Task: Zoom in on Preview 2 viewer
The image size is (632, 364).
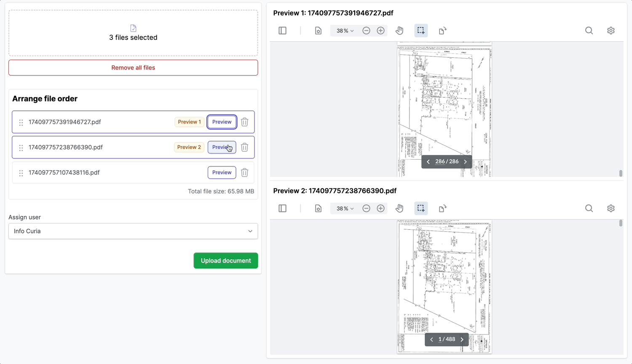Action: coord(380,209)
